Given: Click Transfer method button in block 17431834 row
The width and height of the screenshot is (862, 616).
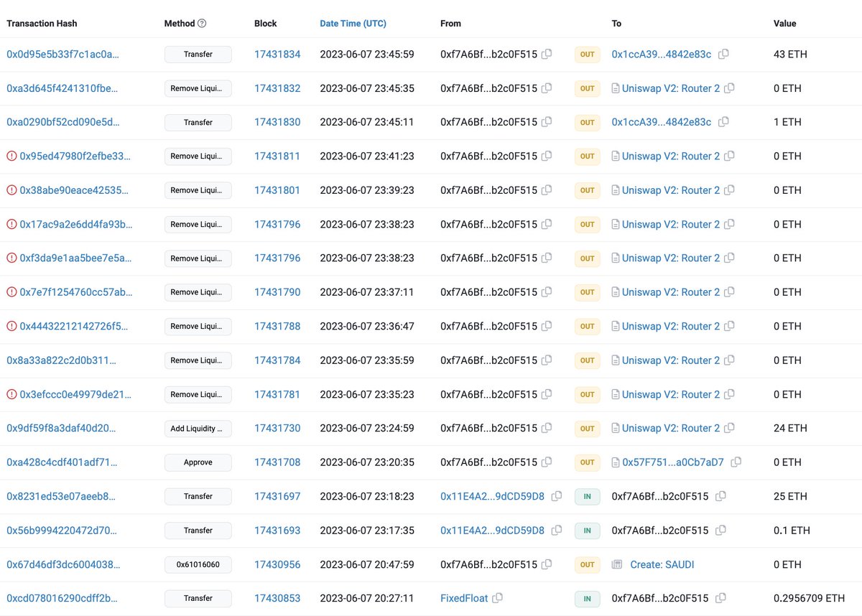Looking at the screenshot, I should (198, 55).
